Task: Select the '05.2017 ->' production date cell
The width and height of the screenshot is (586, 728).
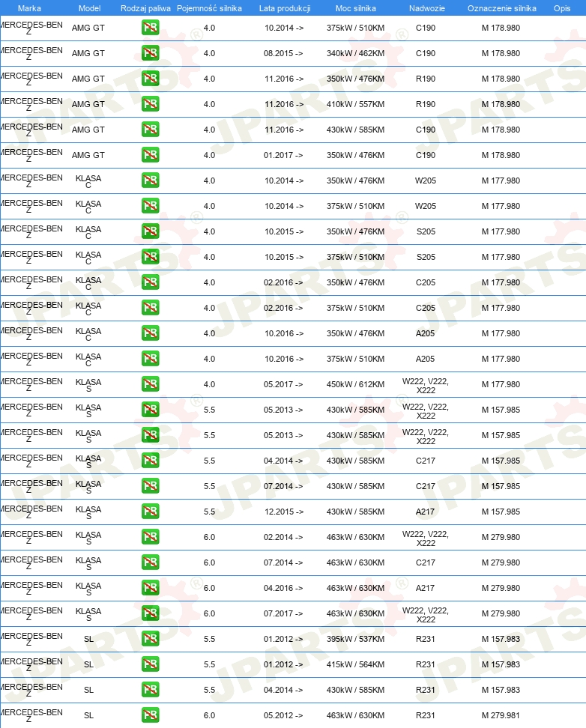Action: [x=283, y=384]
